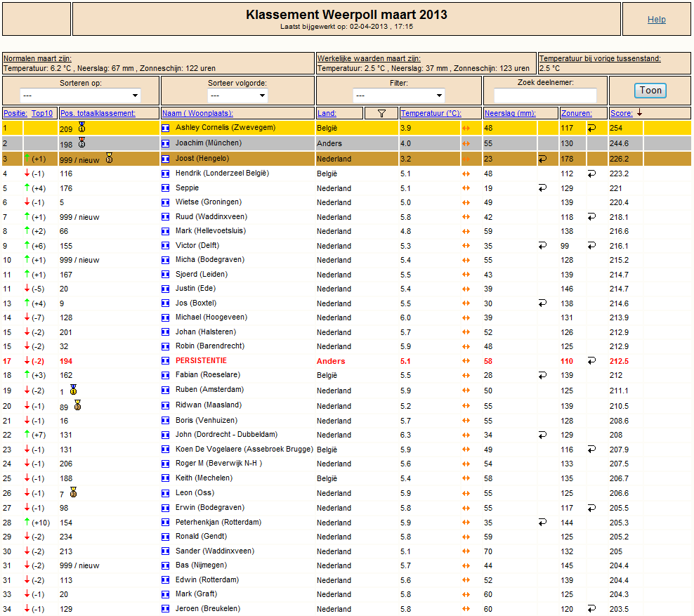Click the return arrow icon in Seppie's row

tap(543, 188)
